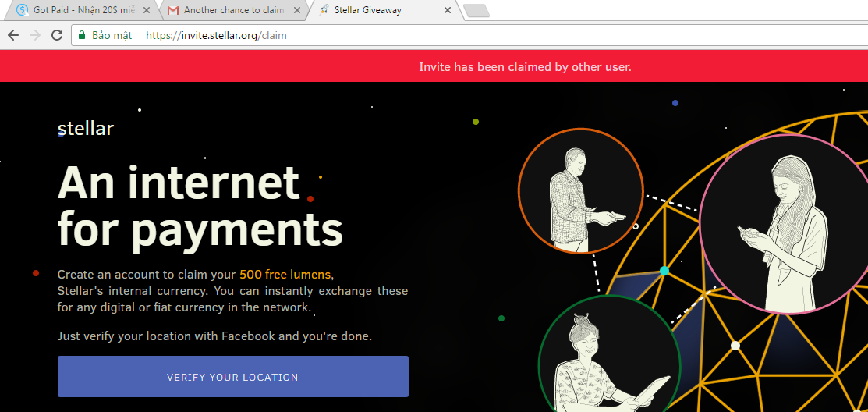Click the rocket favicon on the Stellar Giveaway tab
This screenshot has height=412, width=868.
coord(324,10)
